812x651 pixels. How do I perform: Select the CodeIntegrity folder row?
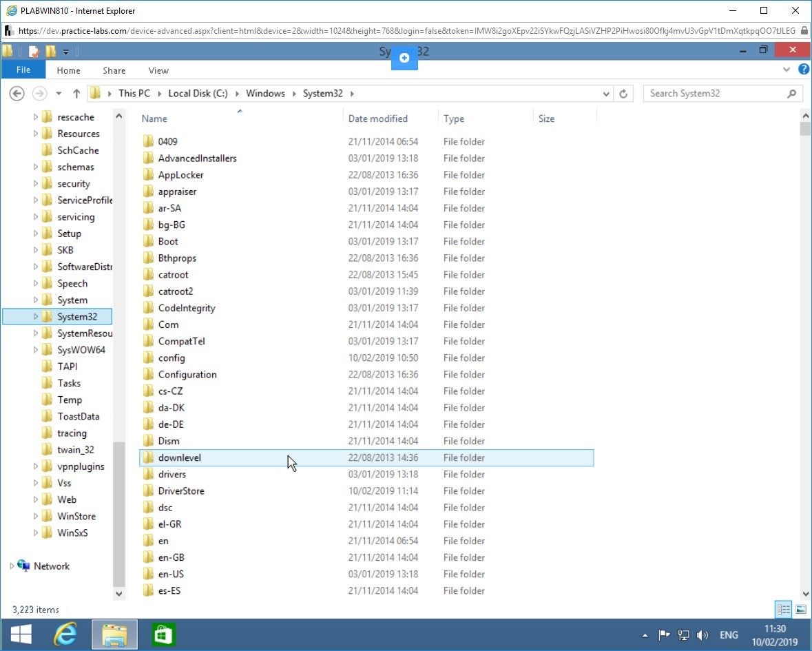coord(366,308)
